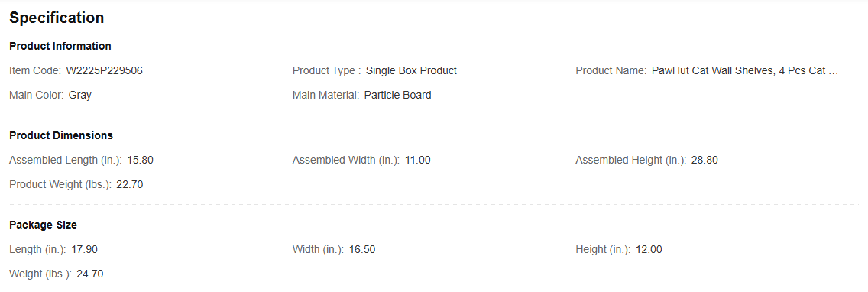Screen dimensions: 868x292
Task: Click the truncated PawHut Cat Wall Shelves name
Action: pyautogui.click(x=745, y=71)
